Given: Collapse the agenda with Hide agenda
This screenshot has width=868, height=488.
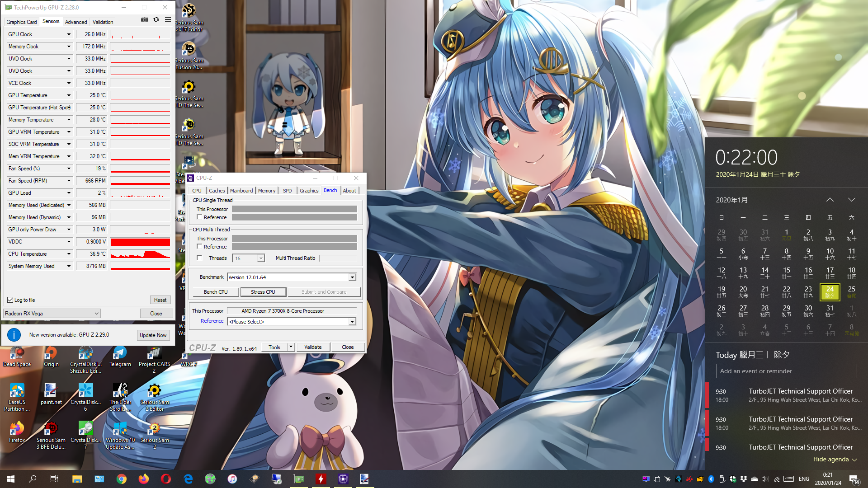Looking at the screenshot, I should click(835, 459).
